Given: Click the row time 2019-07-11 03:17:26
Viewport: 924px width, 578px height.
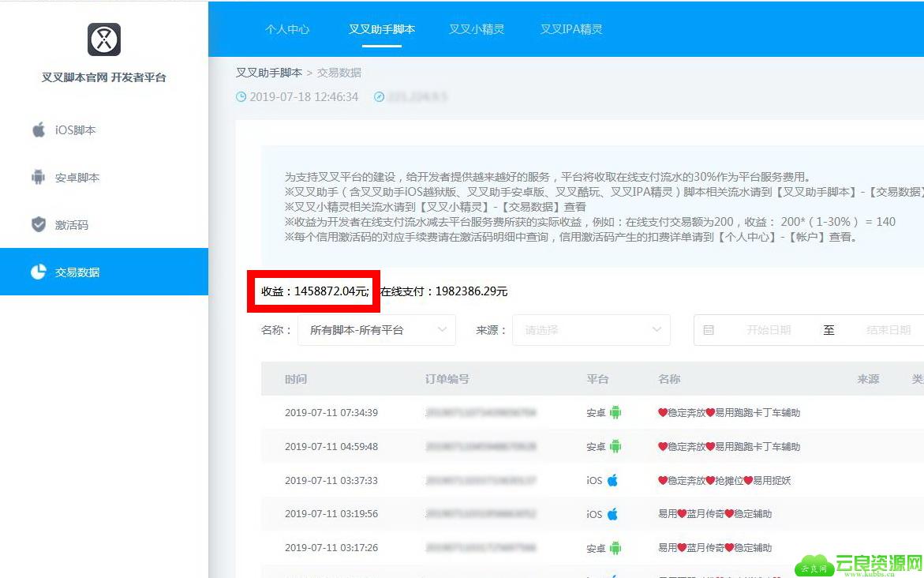Looking at the screenshot, I should [331, 547].
